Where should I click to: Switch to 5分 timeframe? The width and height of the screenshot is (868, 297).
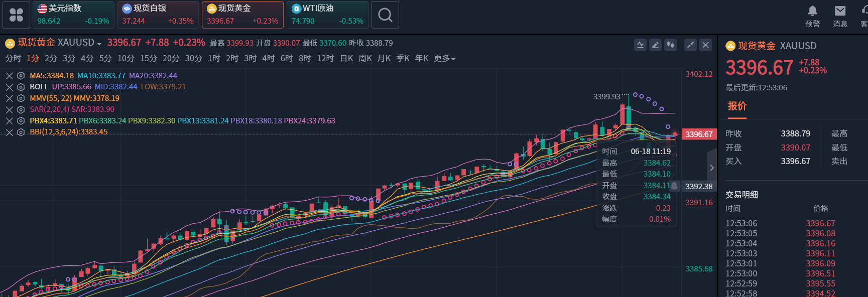(x=105, y=59)
